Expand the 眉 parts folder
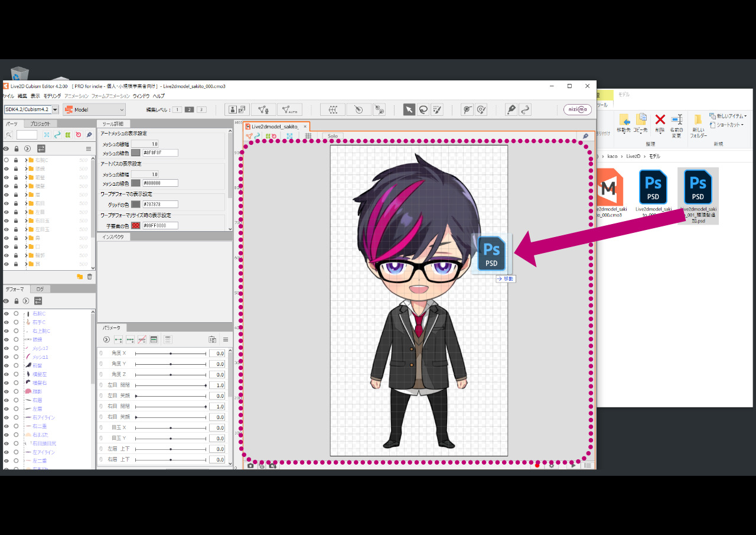 25,194
